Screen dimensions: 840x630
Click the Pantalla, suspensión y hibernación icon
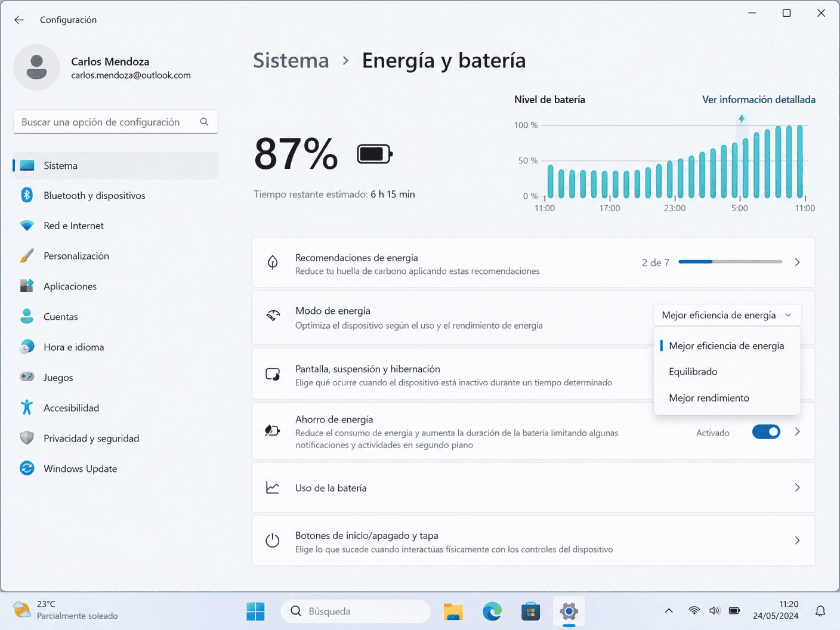point(273,375)
